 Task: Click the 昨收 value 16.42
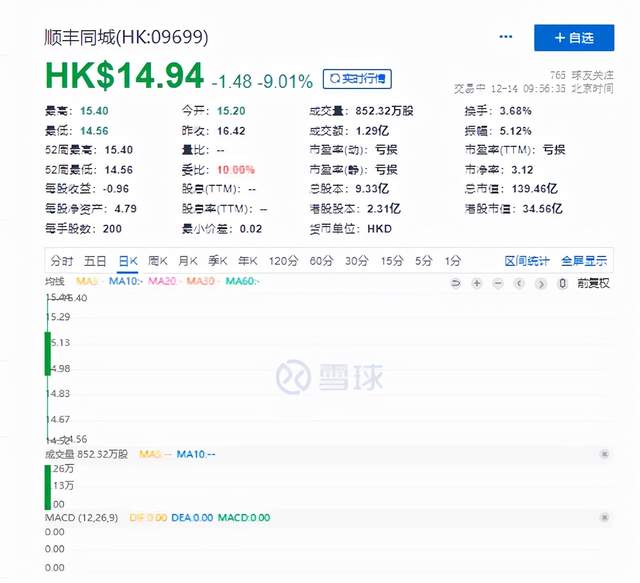pos(231,131)
